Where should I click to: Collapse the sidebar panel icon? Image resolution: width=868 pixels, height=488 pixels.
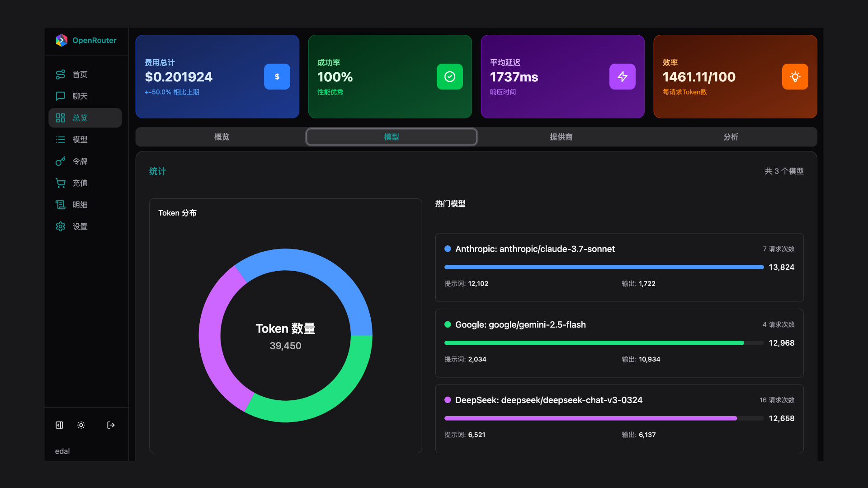point(59,425)
